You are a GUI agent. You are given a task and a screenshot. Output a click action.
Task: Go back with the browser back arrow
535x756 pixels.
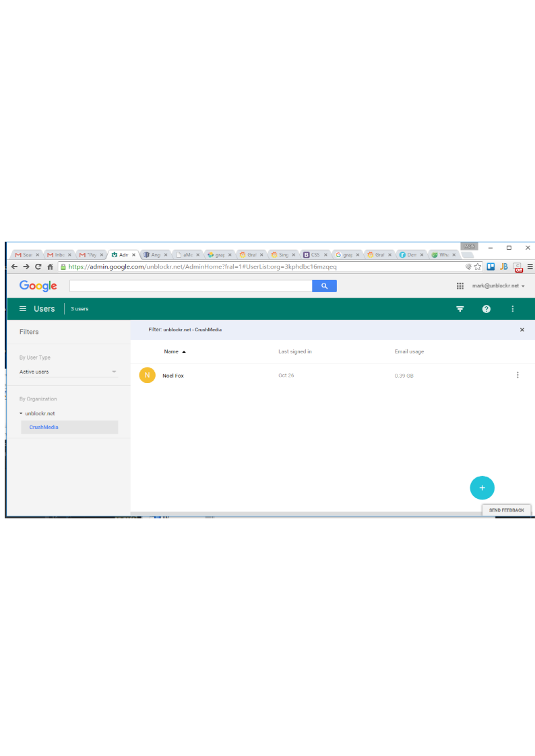pos(14,267)
